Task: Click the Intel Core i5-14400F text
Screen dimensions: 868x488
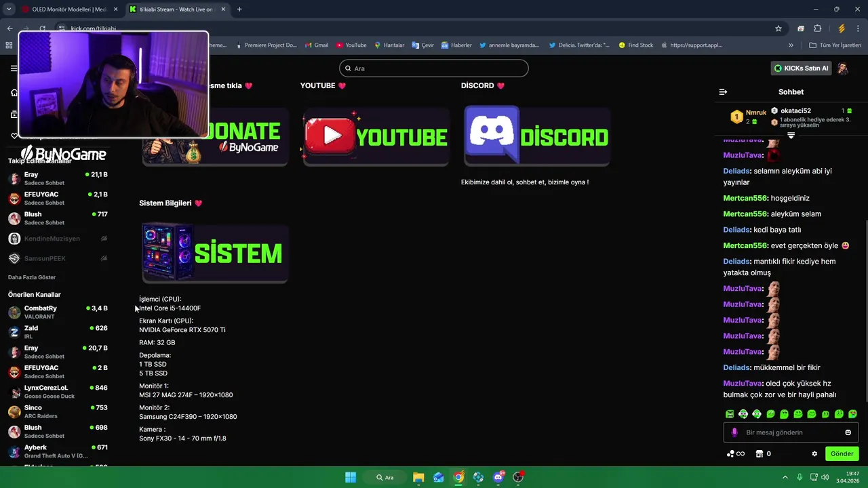Action: (170, 308)
